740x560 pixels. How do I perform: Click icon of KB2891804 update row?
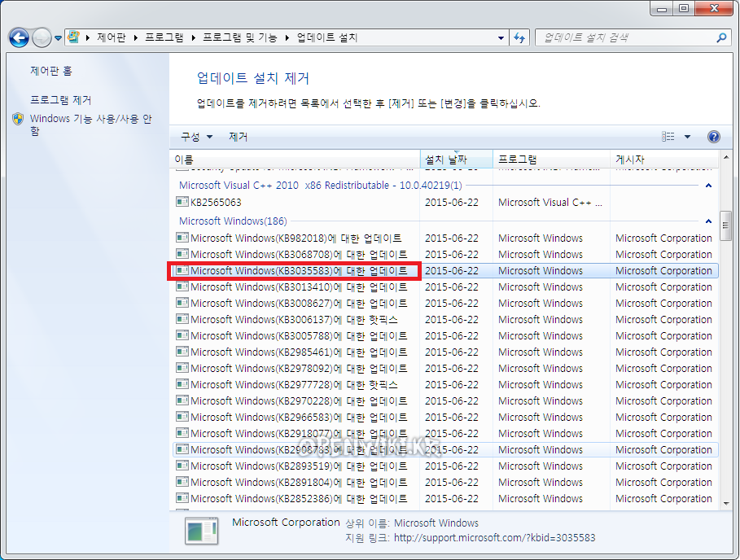[182, 482]
